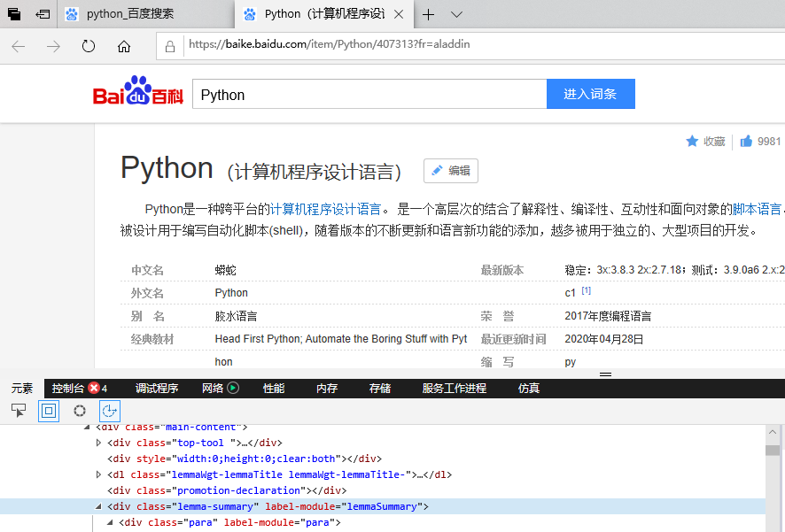The height and width of the screenshot is (532, 785).
Task: Click the 收藏 star icon
Action: point(692,142)
